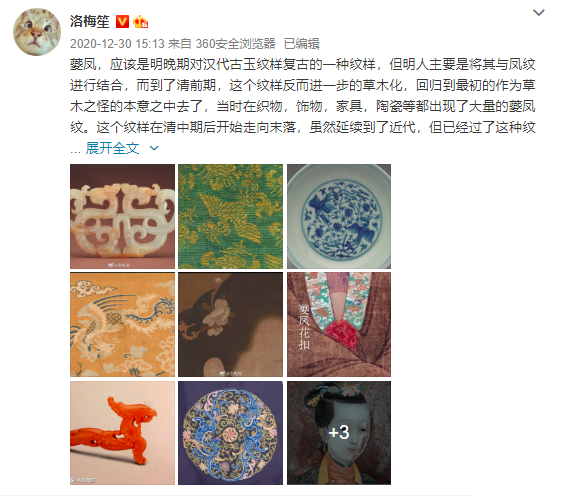562x496 pixels.
Task: Open post options chevron at top right
Action: [x=539, y=13]
